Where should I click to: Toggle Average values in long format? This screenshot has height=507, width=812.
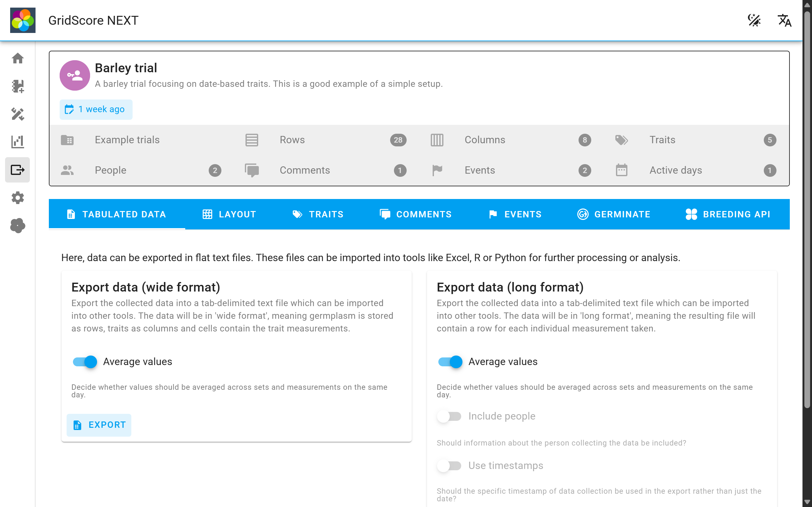click(x=450, y=362)
